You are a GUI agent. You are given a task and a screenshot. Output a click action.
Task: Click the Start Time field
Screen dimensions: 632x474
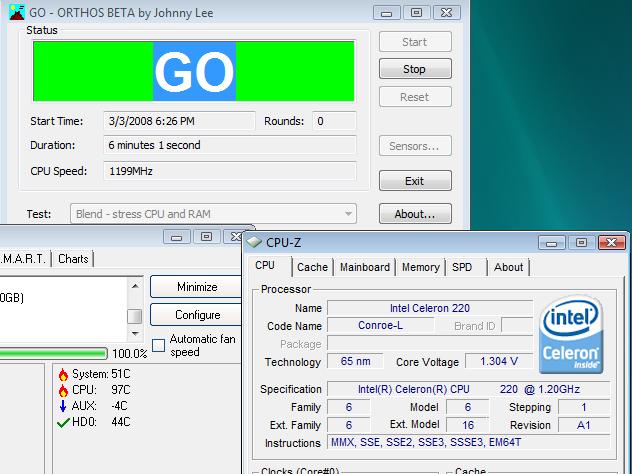coord(179,121)
